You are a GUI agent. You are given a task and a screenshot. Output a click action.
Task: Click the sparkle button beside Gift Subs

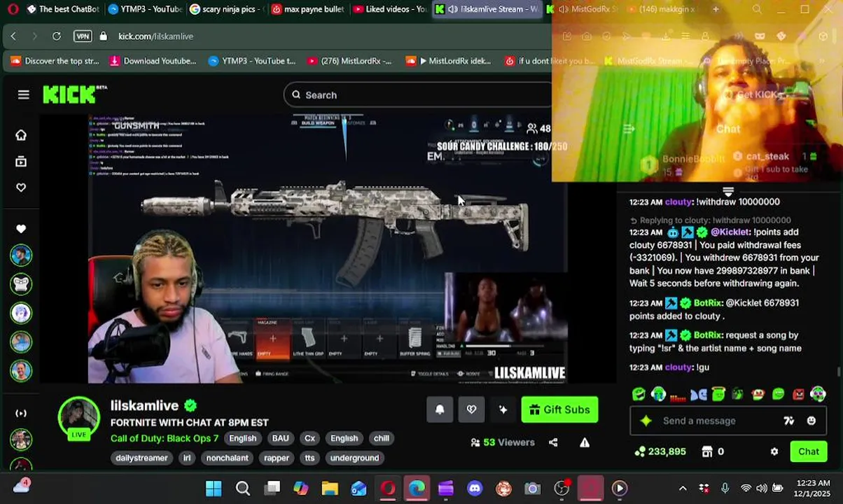[x=503, y=409]
